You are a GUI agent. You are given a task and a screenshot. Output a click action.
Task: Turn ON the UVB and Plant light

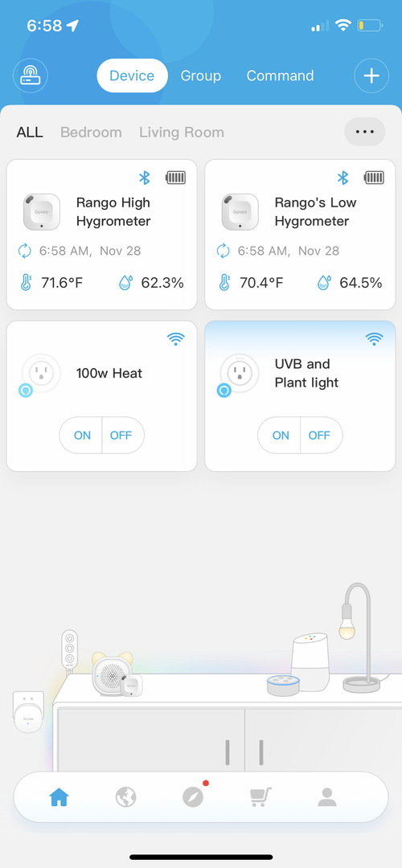pyautogui.click(x=280, y=435)
